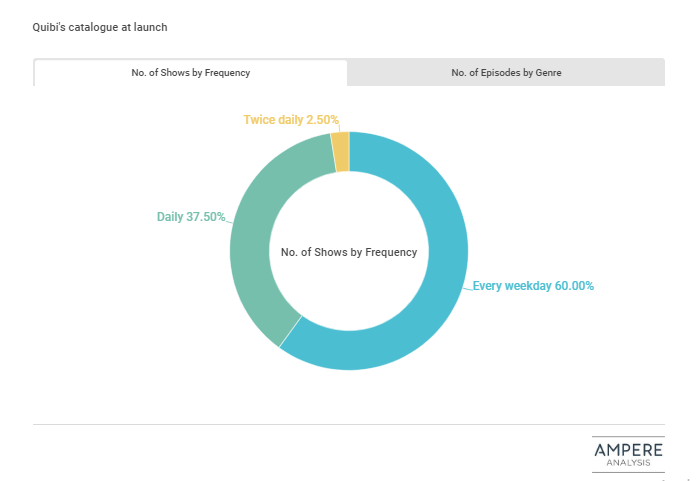The image size is (698, 481).
Task: Click the AMPERE wordmark in the logo
Action: tap(627, 450)
